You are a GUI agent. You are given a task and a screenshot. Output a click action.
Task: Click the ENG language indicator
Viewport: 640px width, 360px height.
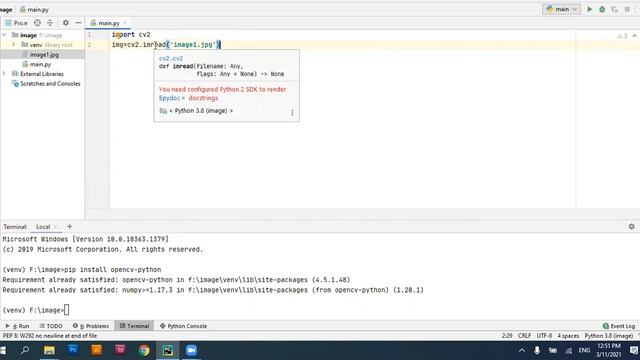click(x=584, y=350)
